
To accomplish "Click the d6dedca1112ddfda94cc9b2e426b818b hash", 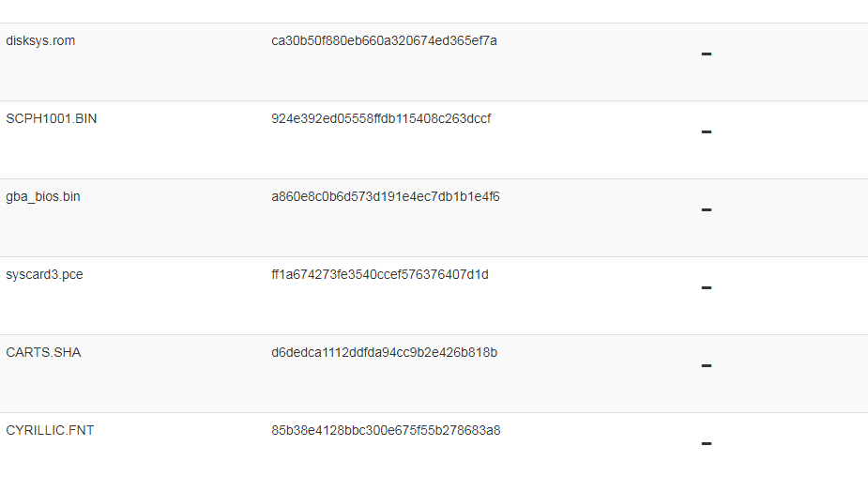I will 384,352.
